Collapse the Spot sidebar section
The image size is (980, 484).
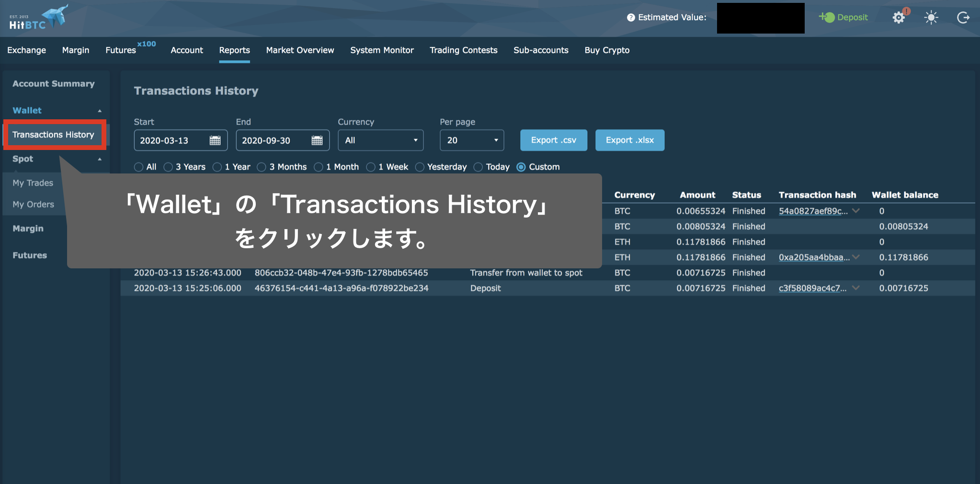[x=100, y=159]
